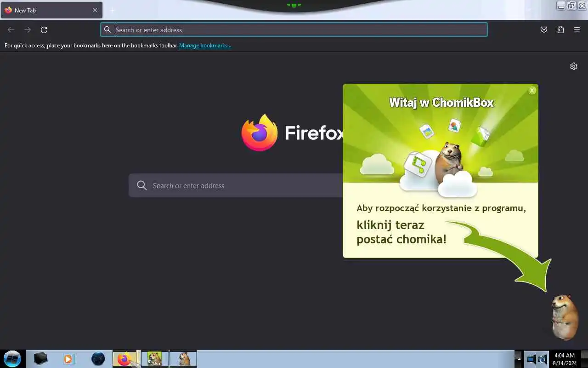Screen dimensions: 588x368
Task: Open the Save to Pocket button
Action: 544,30
